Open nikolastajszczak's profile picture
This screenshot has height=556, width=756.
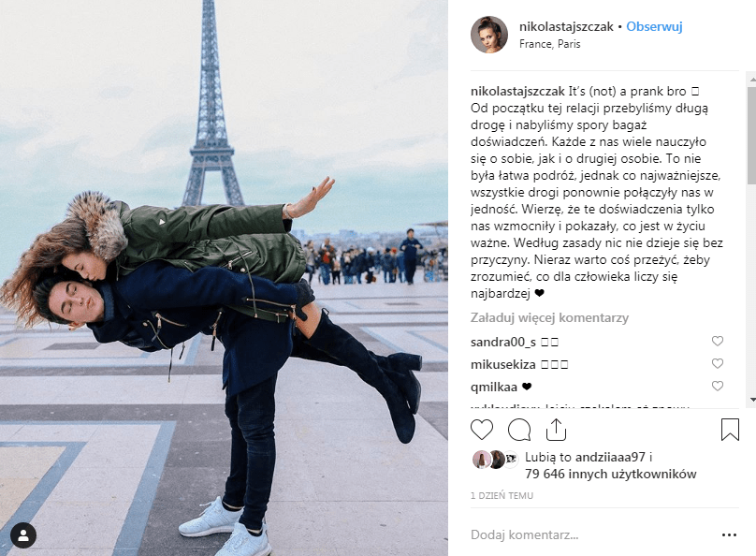point(489,35)
